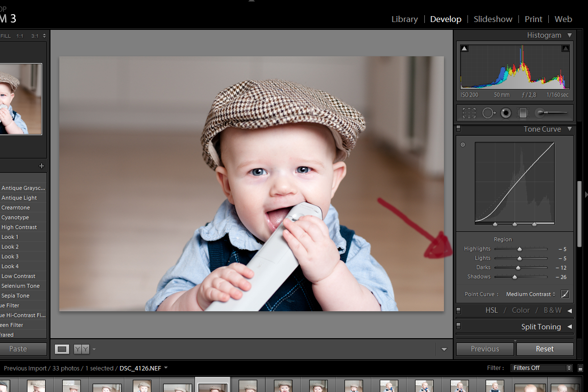This screenshot has width=588, height=392.
Task: Select the Spot Removal tool
Action: pyautogui.click(x=488, y=113)
